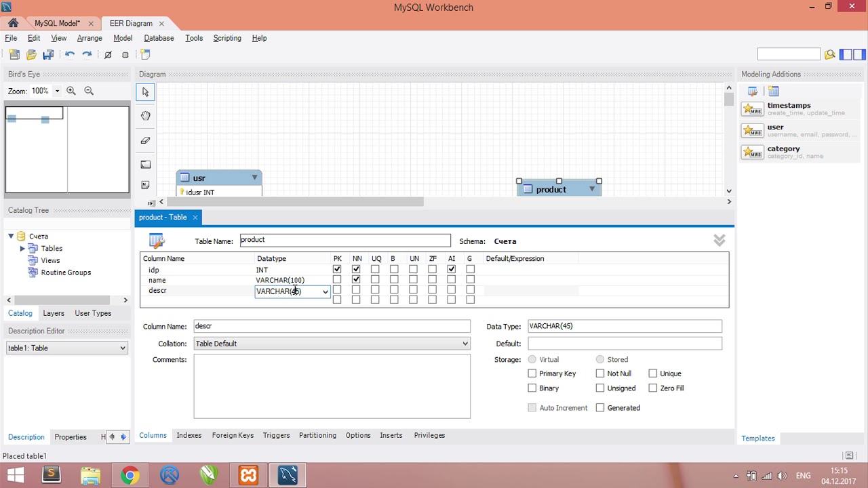Image resolution: width=868 pixels, height=488 pixels.
Task: Open XAMPP from the taskbar
Action: 248,475
